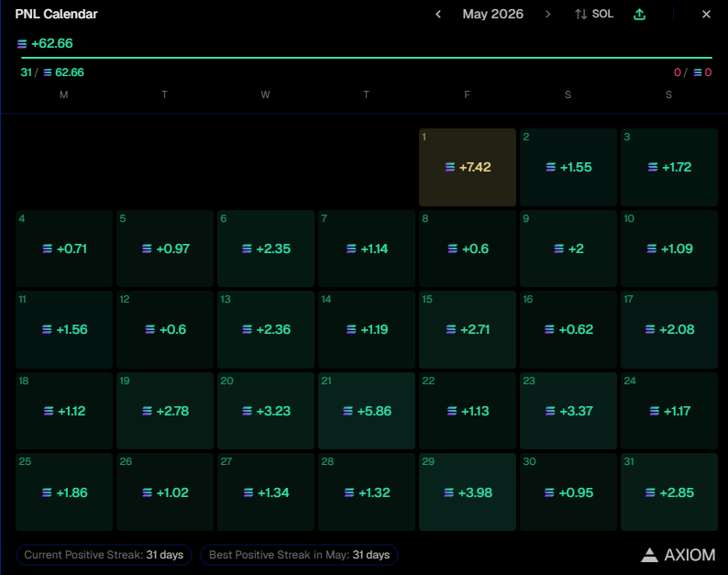This screenshot has height=575, width=728.
Task: Select the May 25 cell showing +1.86
Action: pos(64,492)
